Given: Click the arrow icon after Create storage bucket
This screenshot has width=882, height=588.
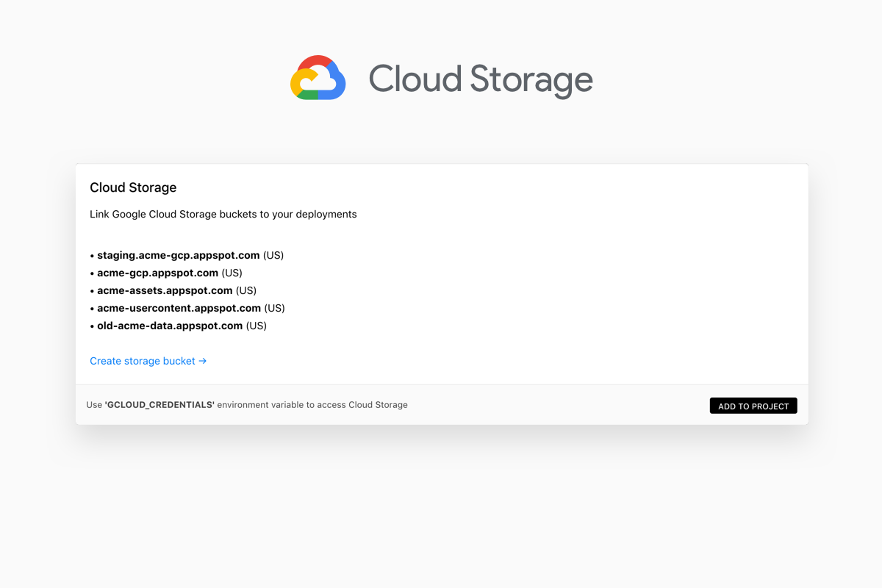Looking at the screenshot, I should (x=203, y=361).
